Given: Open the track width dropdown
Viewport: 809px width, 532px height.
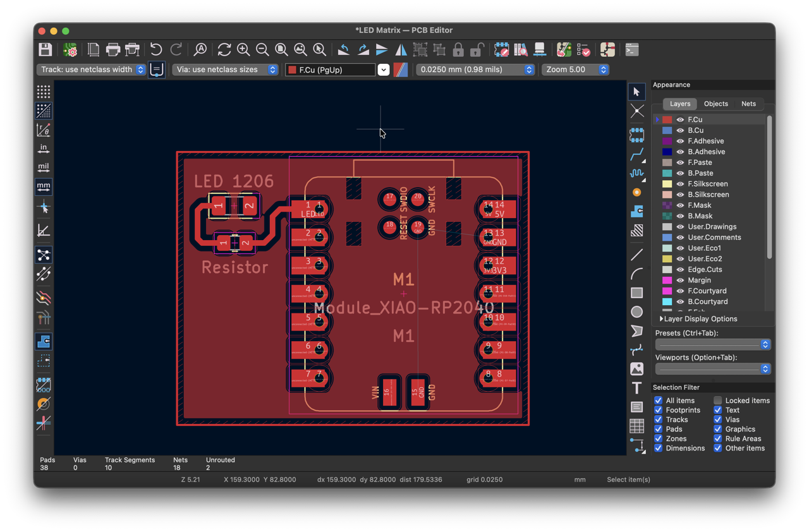Looking at the screenshot, I should (91, 70).
